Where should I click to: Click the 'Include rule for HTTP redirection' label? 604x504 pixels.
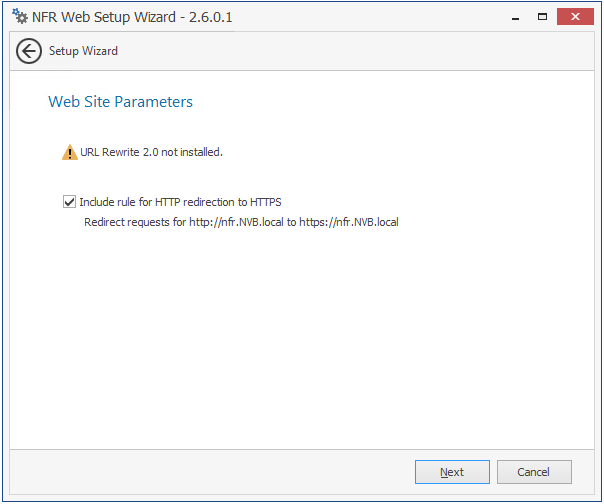180,202
